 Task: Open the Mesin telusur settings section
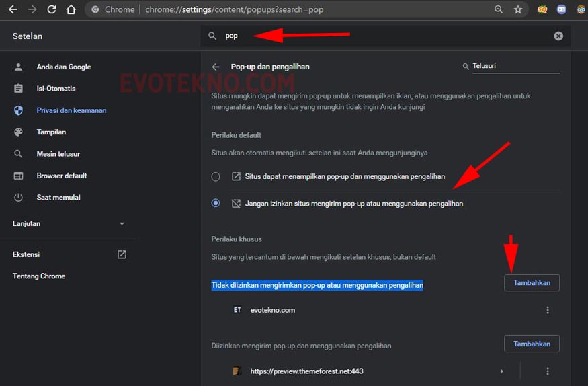(58, 154)
